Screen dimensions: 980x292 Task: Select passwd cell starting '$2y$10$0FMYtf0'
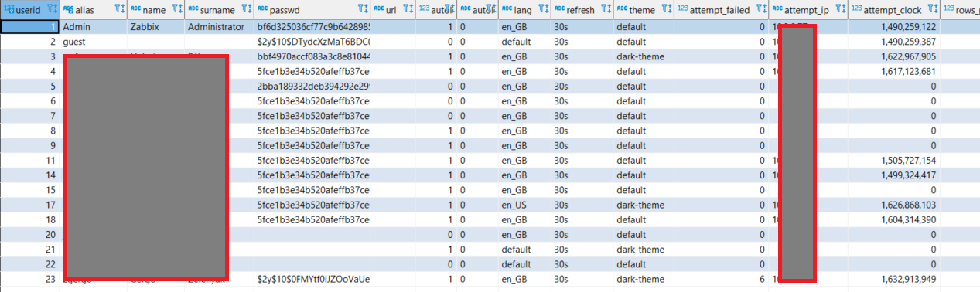(x=312, y=279)
